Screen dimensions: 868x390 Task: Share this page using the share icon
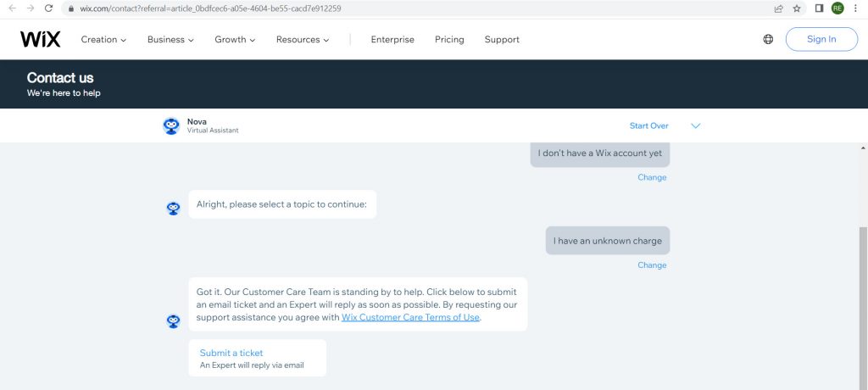click(778, 8)
